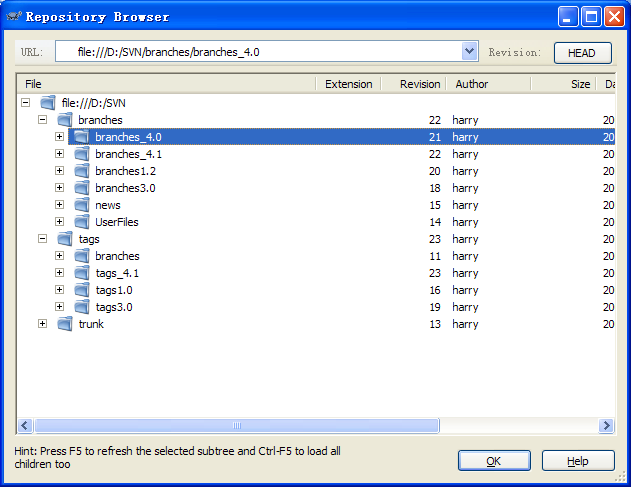Select the branches_4.1 tree row
631x487 pixels.
click(316, 154)
